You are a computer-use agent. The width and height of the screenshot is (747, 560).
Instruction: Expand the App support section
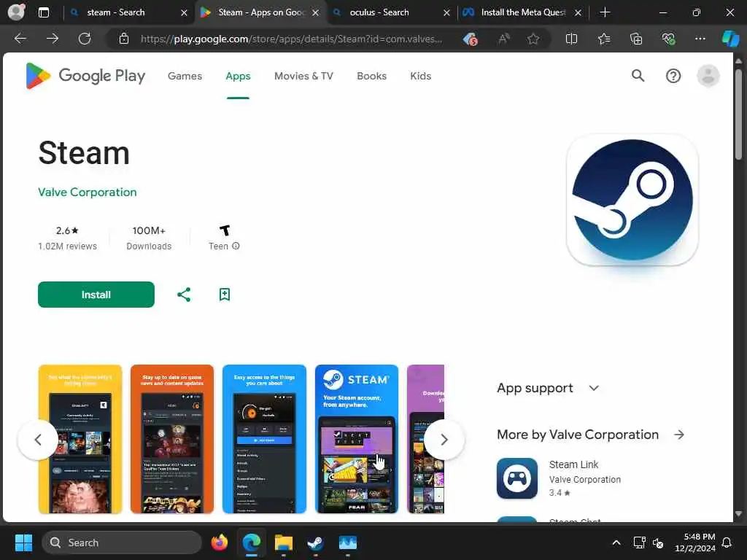click(548, 388)
